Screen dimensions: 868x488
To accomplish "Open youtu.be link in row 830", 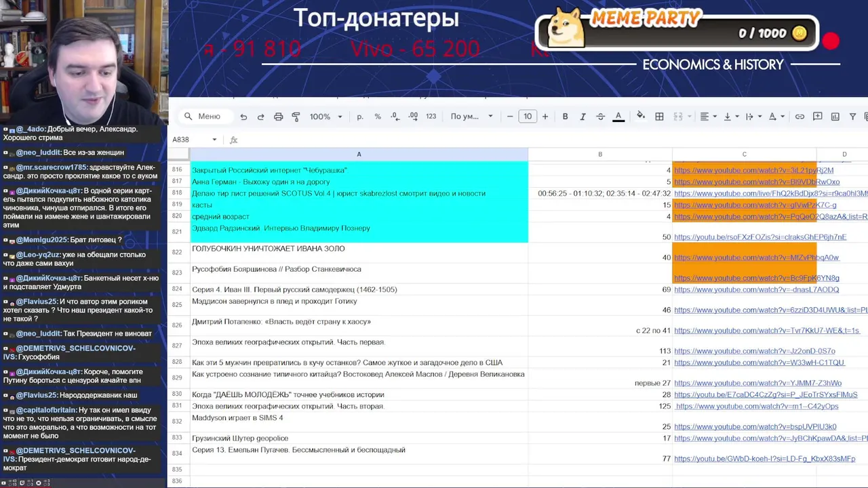I will pyautogui.click(x=766, y=394).
